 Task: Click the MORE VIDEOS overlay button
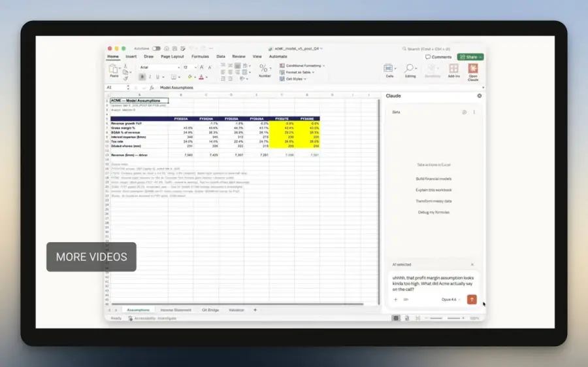(91, 257)
